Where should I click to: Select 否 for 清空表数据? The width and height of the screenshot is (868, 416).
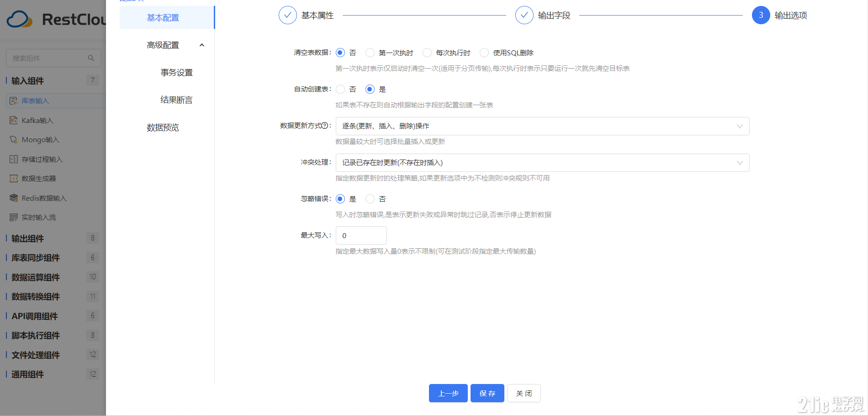(x=340, y=53)
